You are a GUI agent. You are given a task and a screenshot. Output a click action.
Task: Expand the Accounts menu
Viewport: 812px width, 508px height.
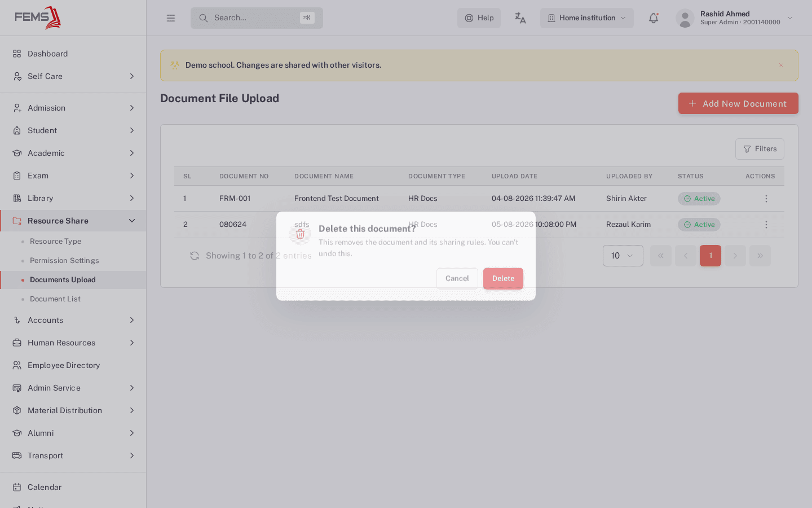73,320
